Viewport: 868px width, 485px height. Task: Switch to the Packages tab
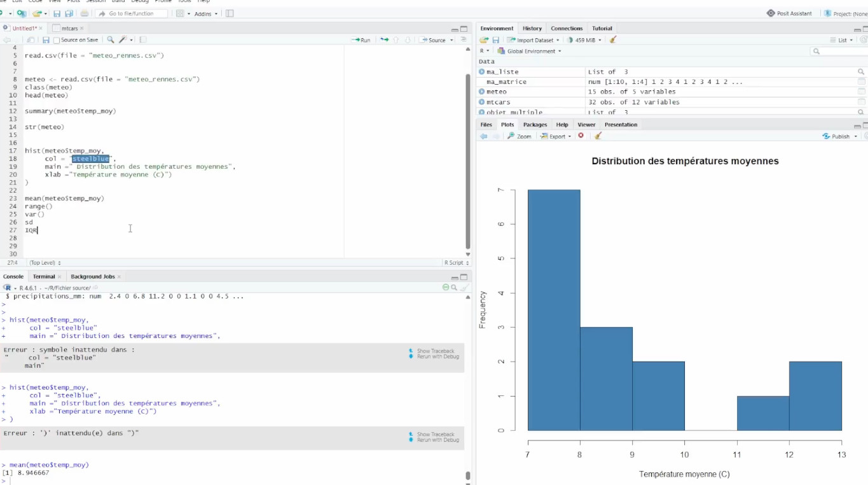point(535,125)
